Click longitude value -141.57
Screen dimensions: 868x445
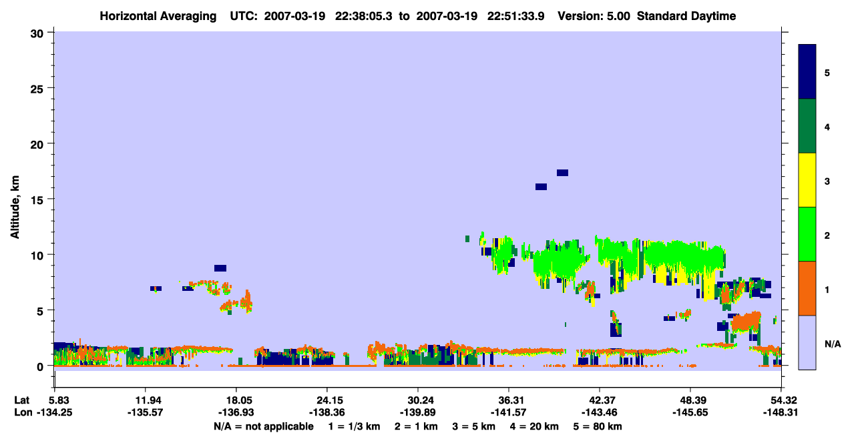click(509, 412)
